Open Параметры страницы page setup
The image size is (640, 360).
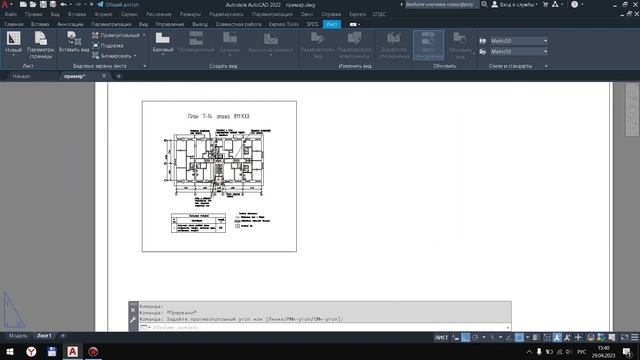40,45
